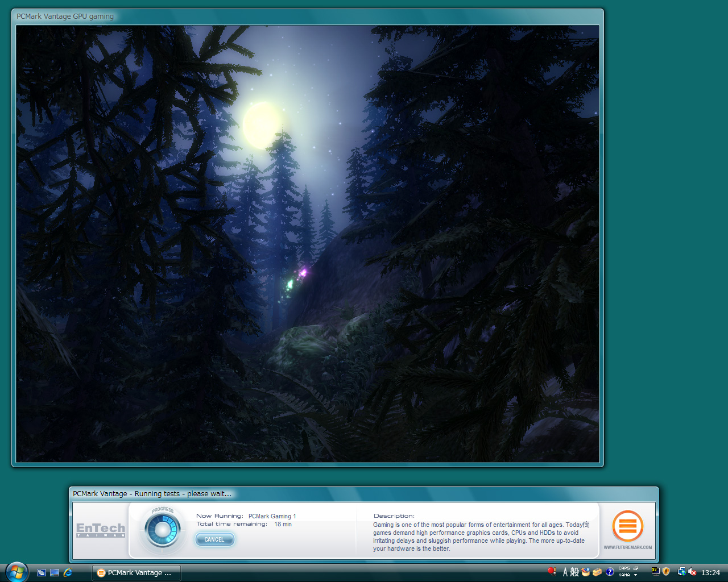
Task: Click the red IME pad icon
Action: point(551,571)
